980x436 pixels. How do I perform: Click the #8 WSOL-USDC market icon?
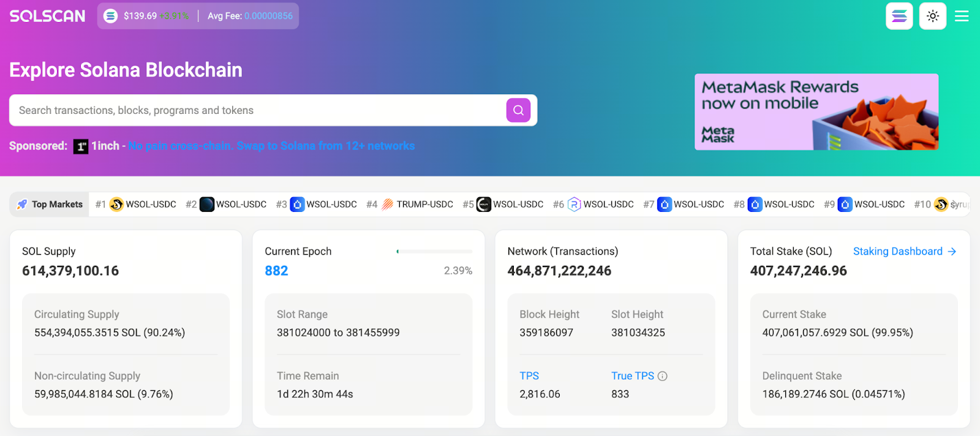tap(755, 205)
